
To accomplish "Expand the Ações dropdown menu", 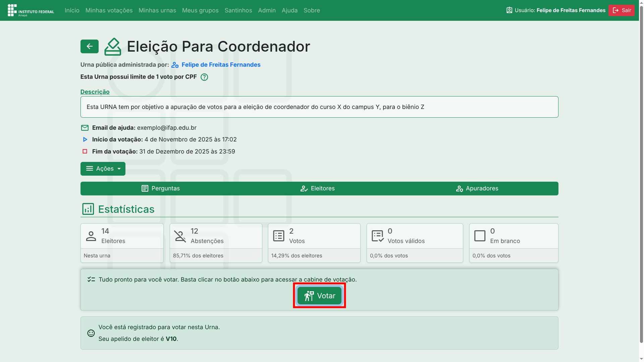I will pyautogui.click(x=103, y=169).
